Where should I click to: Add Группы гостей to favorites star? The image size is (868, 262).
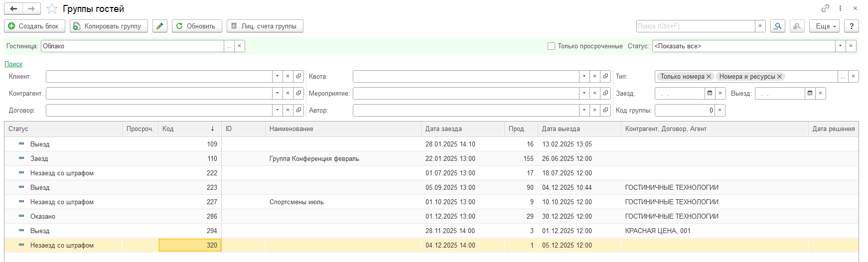52,8
